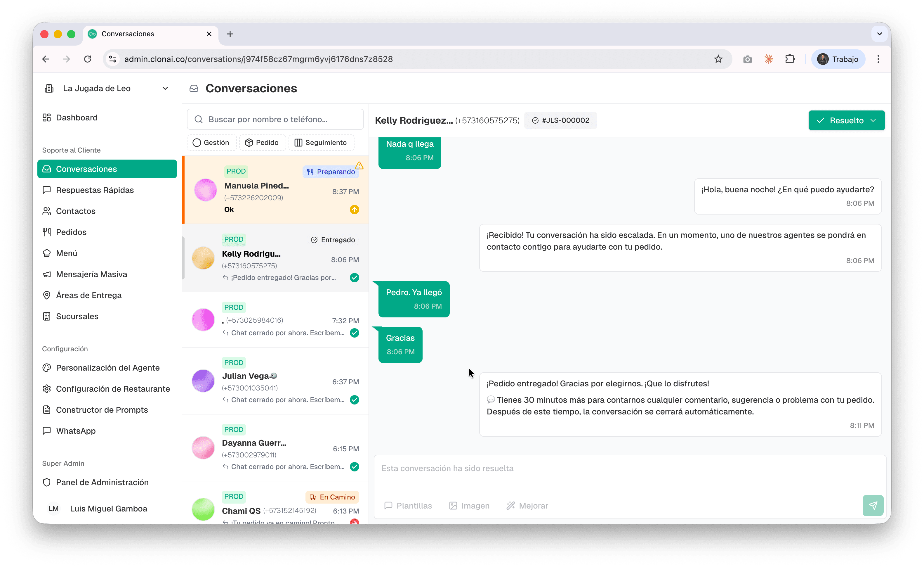Click the En Camino badge on Chami QS
Viewport: 924px width, 567px height.
[x=332, y=497]
